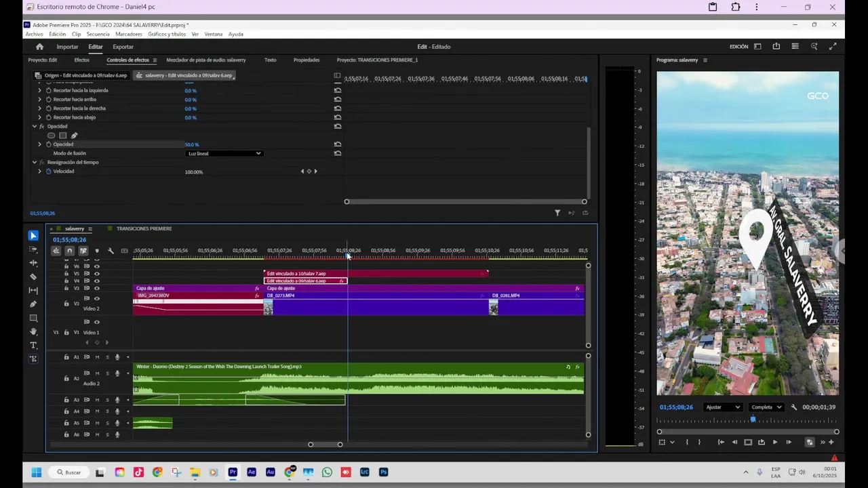Select free-draw bezier mask pen under Opacidad

[74, 136]
